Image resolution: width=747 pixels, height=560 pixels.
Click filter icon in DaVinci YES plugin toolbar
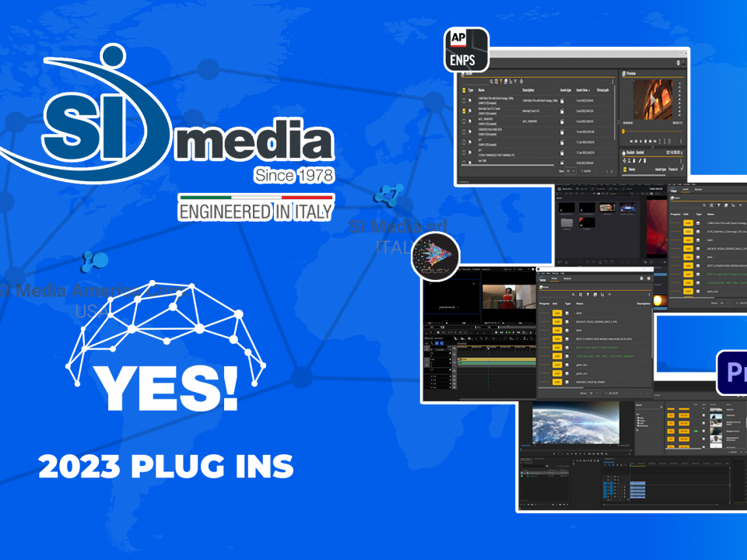(719, 205)
